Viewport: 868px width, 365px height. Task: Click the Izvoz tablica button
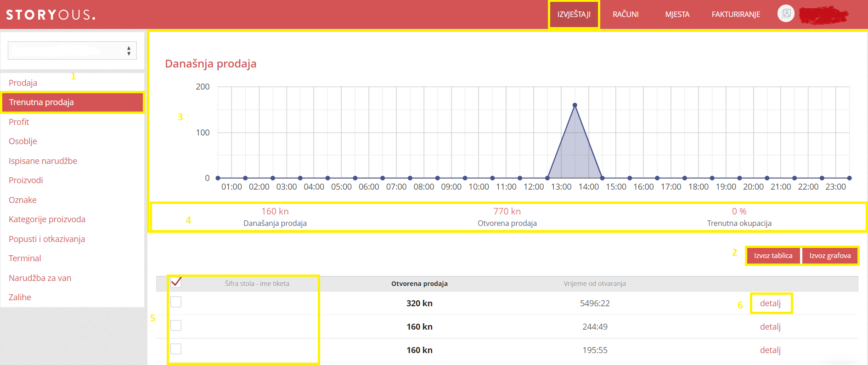coord(773,256)
